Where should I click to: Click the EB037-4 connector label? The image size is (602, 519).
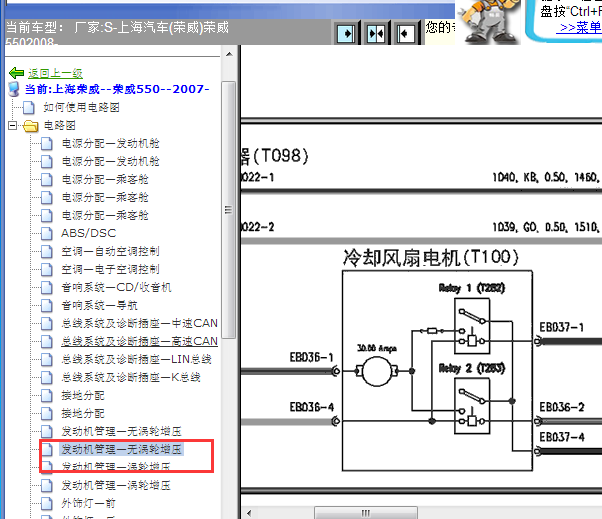(x=562, y=437)
